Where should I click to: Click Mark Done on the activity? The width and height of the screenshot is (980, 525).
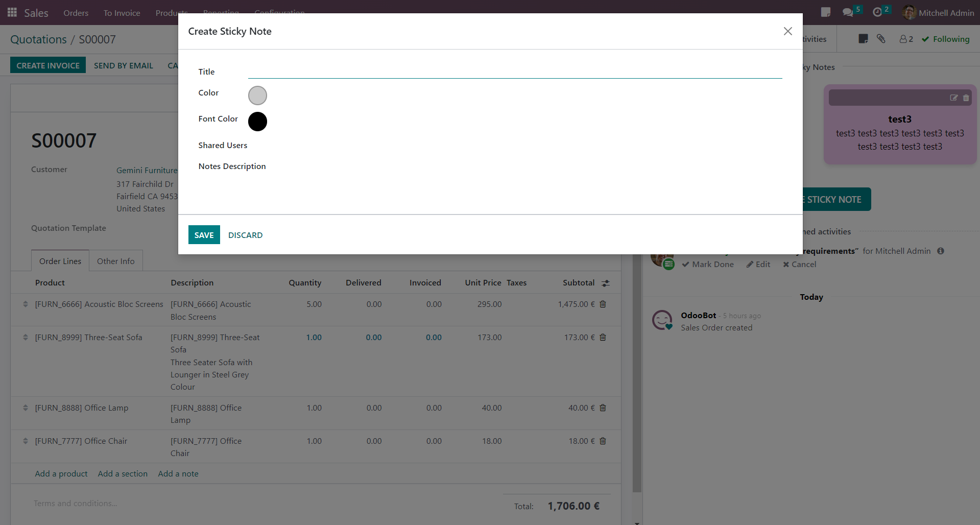tap(708, 264)
